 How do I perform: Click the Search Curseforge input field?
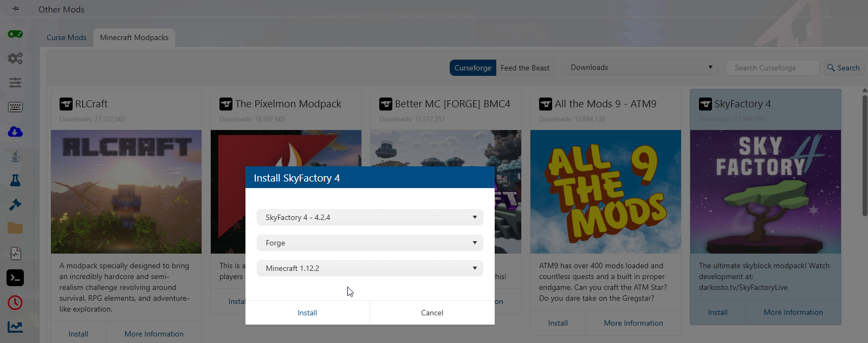772,68
